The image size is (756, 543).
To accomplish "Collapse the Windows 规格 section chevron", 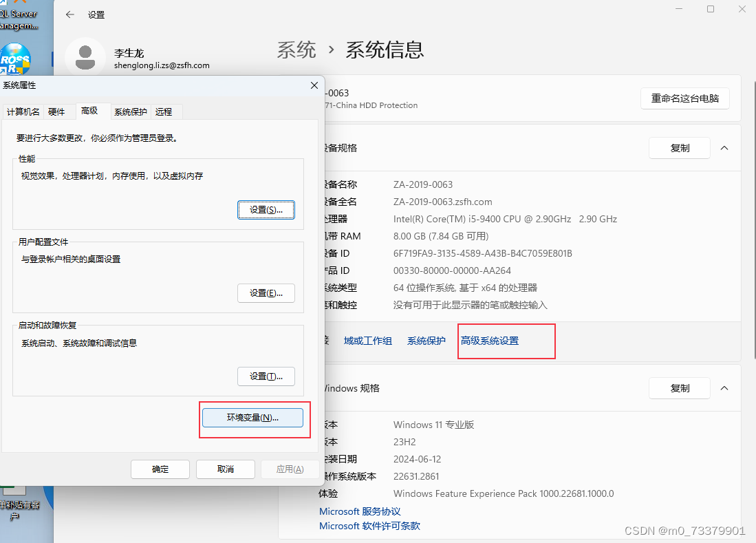I will [724, 388].
